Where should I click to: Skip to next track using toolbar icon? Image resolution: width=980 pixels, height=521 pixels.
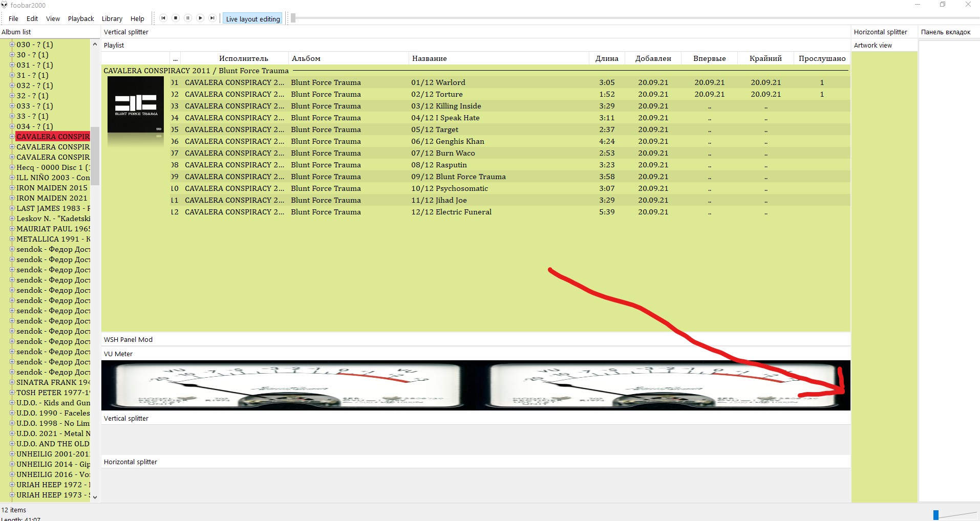coord(212,18)
